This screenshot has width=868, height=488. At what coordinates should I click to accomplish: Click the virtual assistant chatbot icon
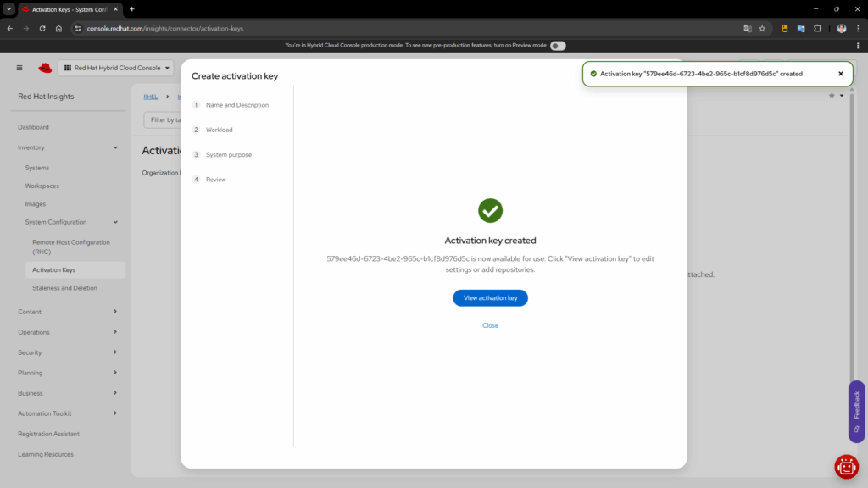[x=846, y=466]
